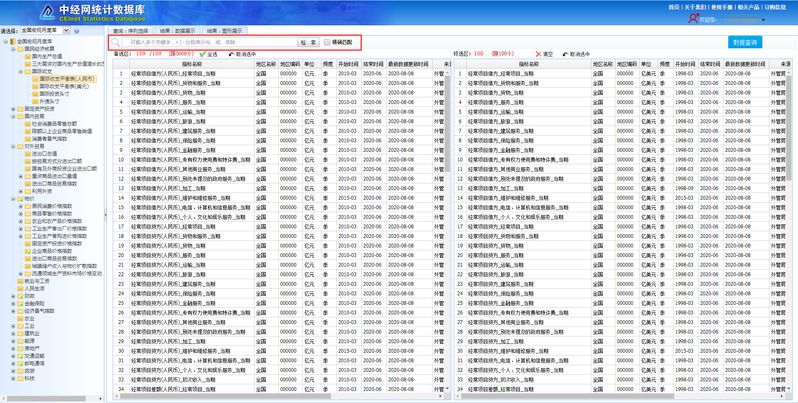Screen dimensions: 798x403
Task: Click the green checkmark 全选 icon in left list
Action: click(x=204, y=54)
